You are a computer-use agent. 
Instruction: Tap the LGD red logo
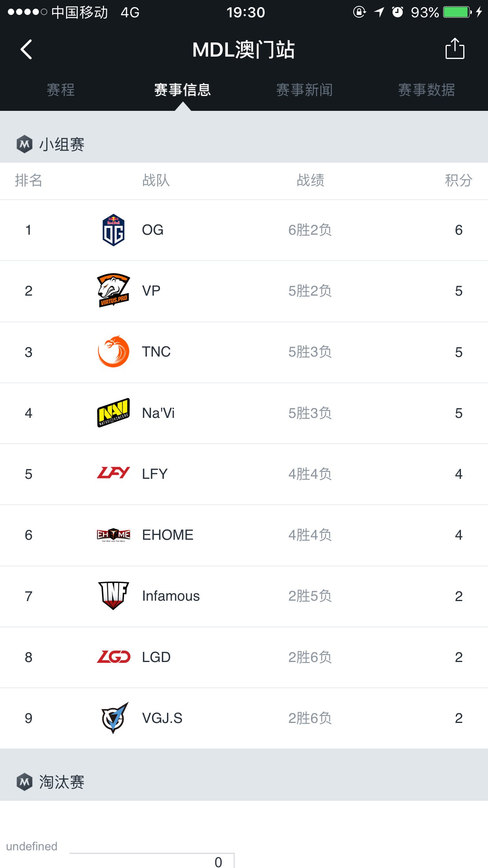pyautogui.click(x=114, y=657)
